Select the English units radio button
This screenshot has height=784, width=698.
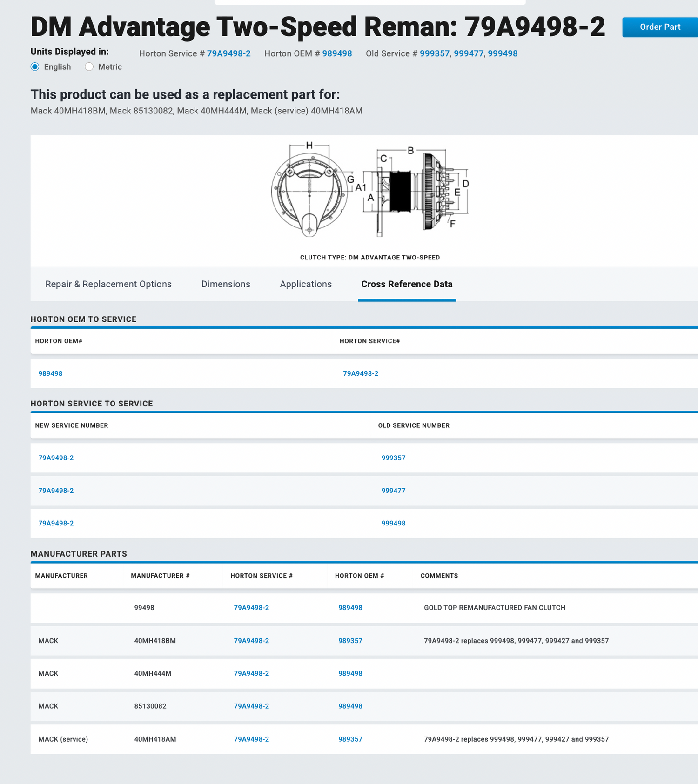pos(35,67)
